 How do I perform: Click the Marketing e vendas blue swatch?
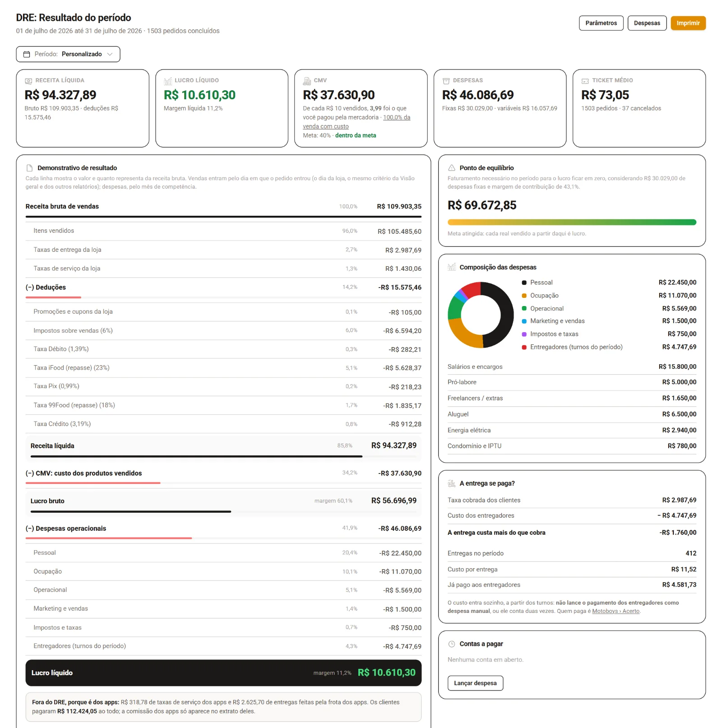[524, 321]
